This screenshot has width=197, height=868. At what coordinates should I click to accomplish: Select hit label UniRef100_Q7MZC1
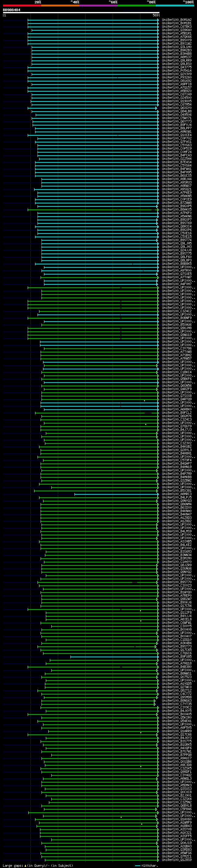177,857
